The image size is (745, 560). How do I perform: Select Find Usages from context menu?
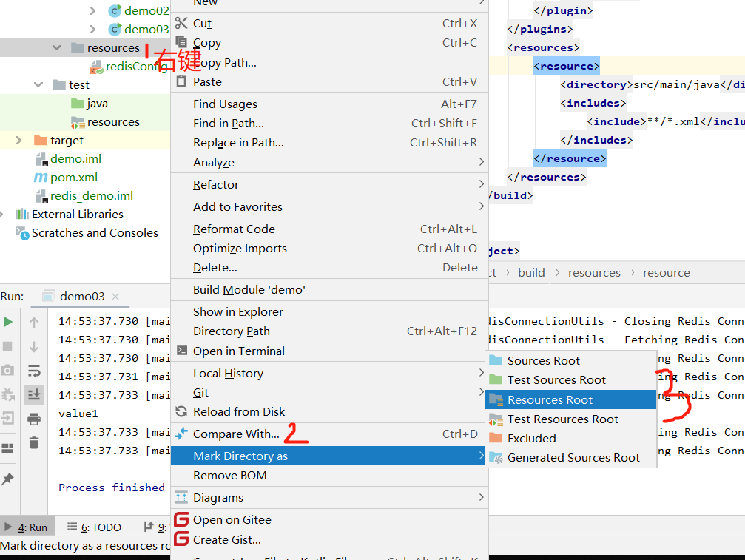pos(329,104)
